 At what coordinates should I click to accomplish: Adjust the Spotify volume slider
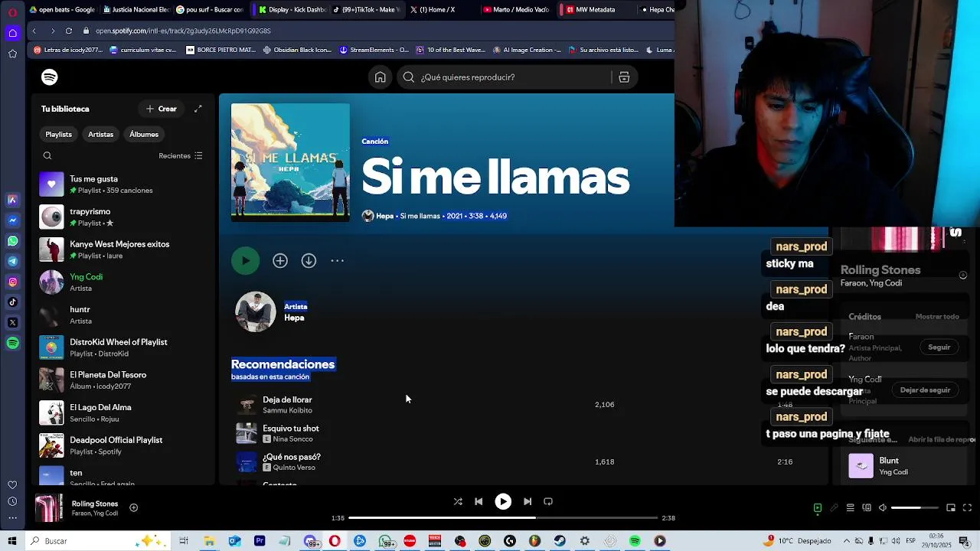click(x=915, y=508)
